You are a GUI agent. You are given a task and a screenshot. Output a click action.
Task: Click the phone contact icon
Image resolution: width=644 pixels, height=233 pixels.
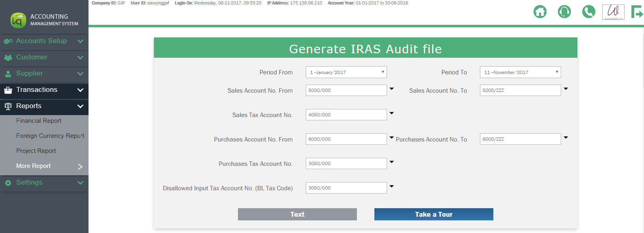tap(588, 12)
